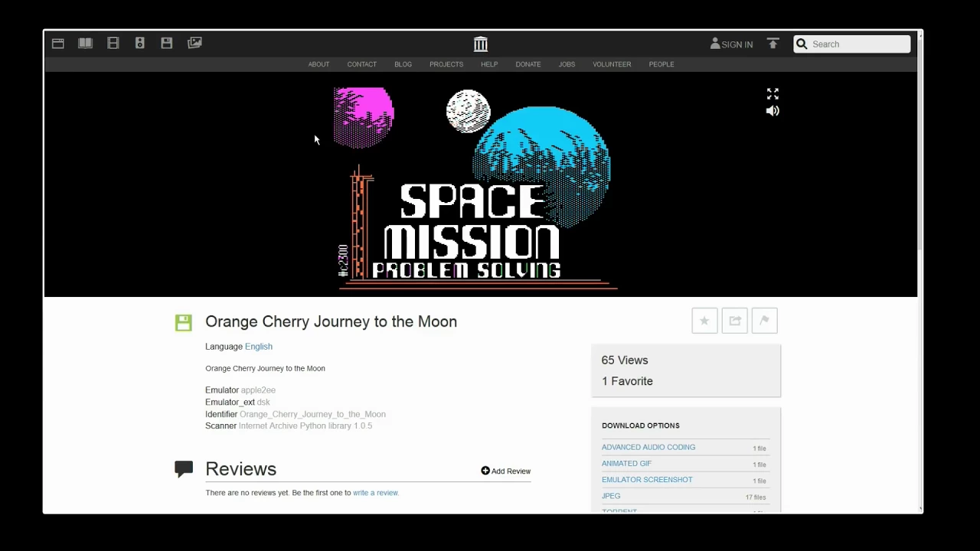Open the PROJECTS menu item
Screen dimensions: 980x551
(446, 64)
